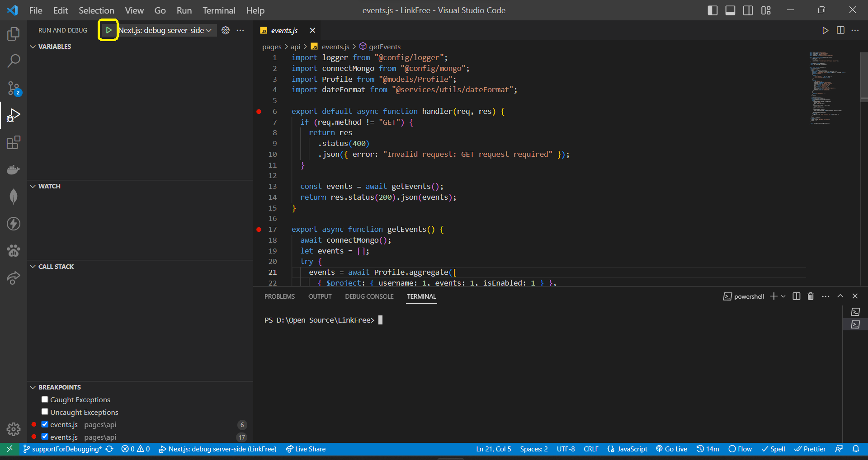Open launch.json with the gear icon
Image resolution: width=868 pixels, height=460 pixels.
[226, 30]
